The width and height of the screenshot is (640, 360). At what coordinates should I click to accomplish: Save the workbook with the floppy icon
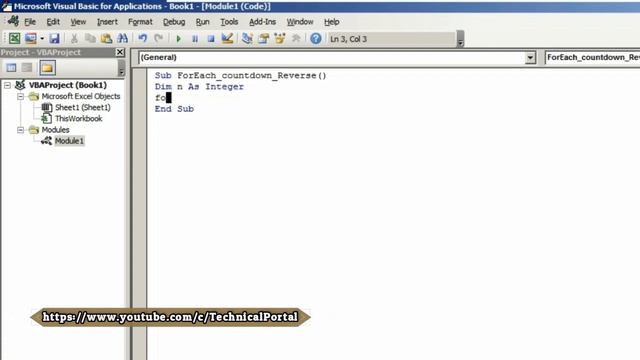pos(54,39)
